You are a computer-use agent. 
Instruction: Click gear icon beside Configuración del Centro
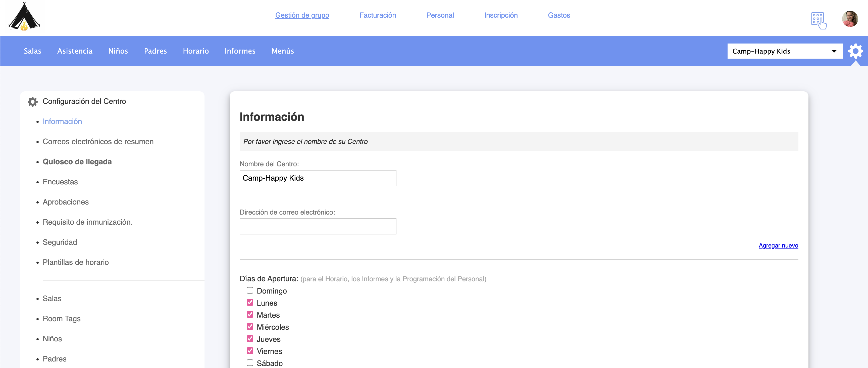(x=33, y=102)
